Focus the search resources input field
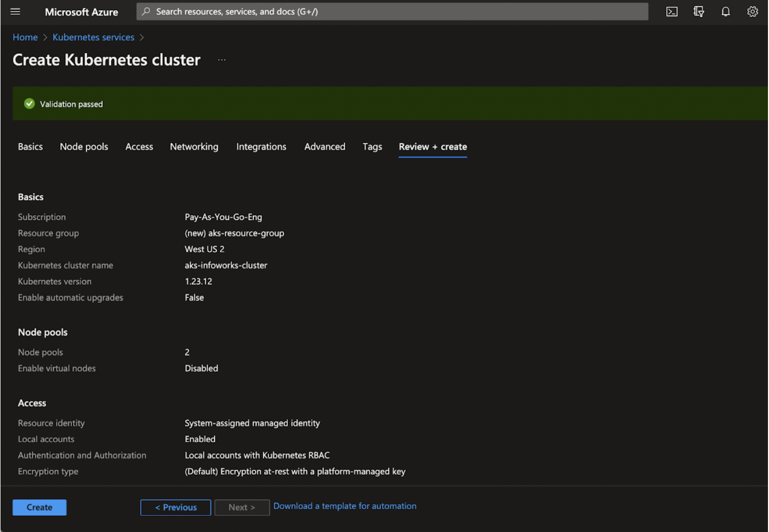The width and height of the screenshot is (769, 532). 392,11
